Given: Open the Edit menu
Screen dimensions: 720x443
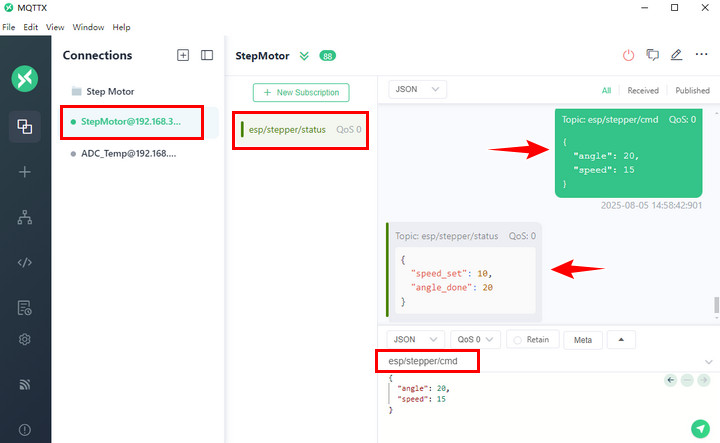Looking at the screenshot, I should click(31, 27).
